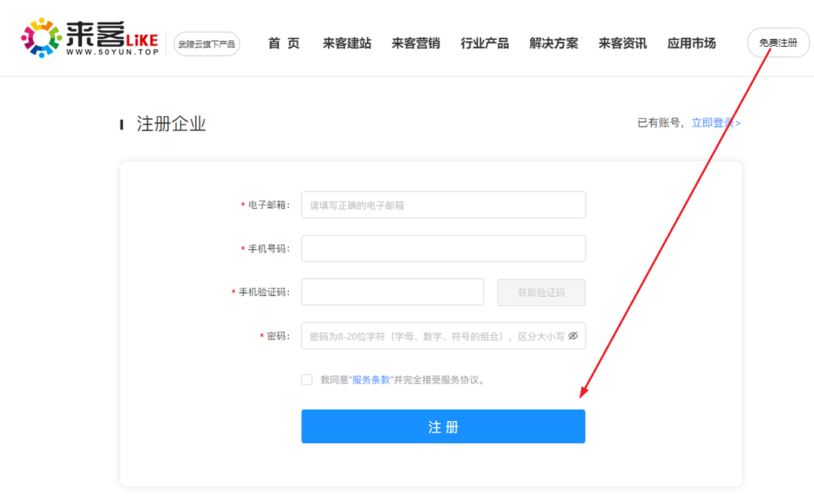Image resolution: width=814 pixels, height=504 pixels.
Task: Check the agree to service terms checkbox
Action: (x=307, y=380)
